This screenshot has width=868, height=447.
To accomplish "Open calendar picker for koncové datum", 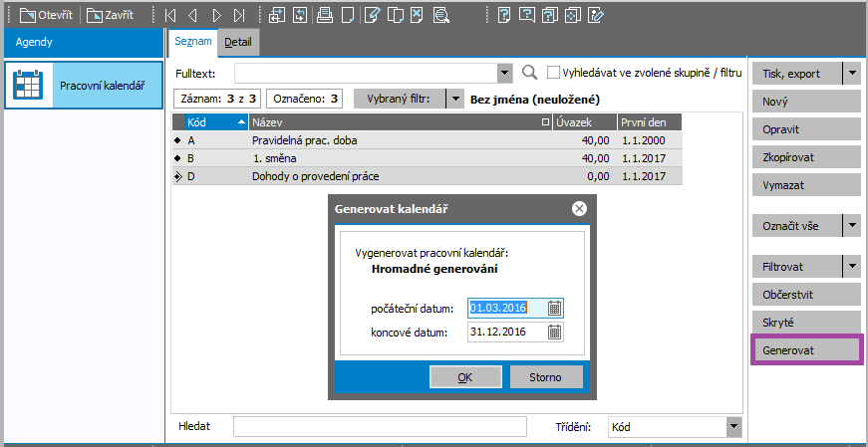I will pos(555,333).
